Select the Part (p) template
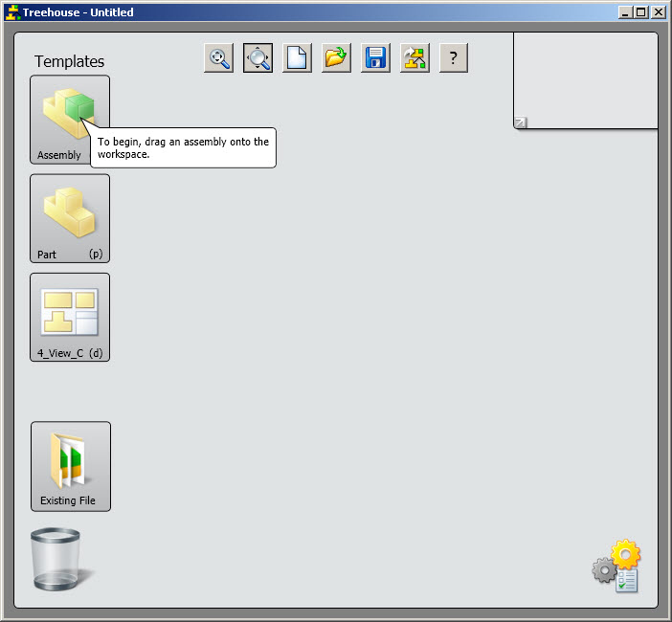 tap(70, 218)
